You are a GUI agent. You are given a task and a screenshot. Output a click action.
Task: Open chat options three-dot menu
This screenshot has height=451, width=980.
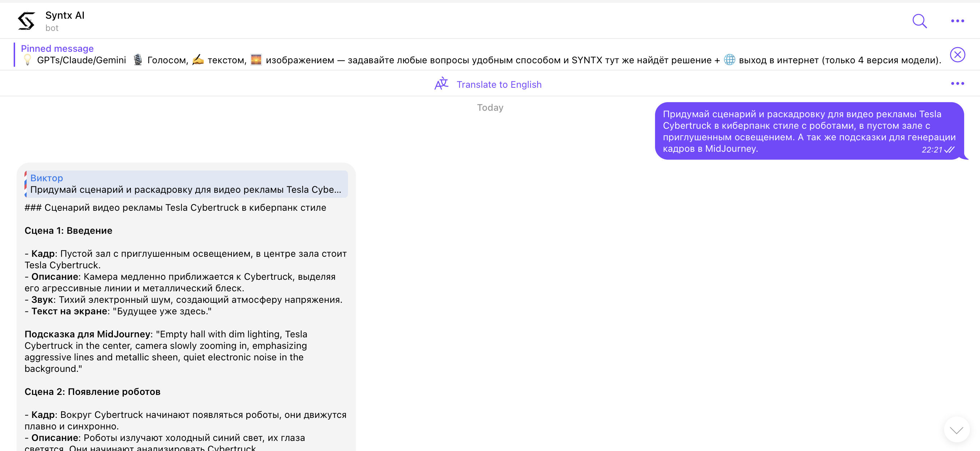pyautogui.click(x=957, y=21)
